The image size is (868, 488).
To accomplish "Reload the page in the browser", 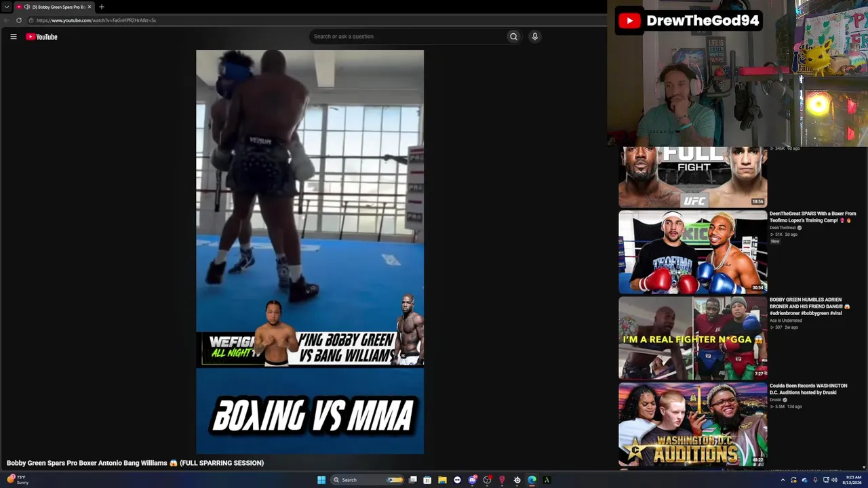I will pos(18,20).
